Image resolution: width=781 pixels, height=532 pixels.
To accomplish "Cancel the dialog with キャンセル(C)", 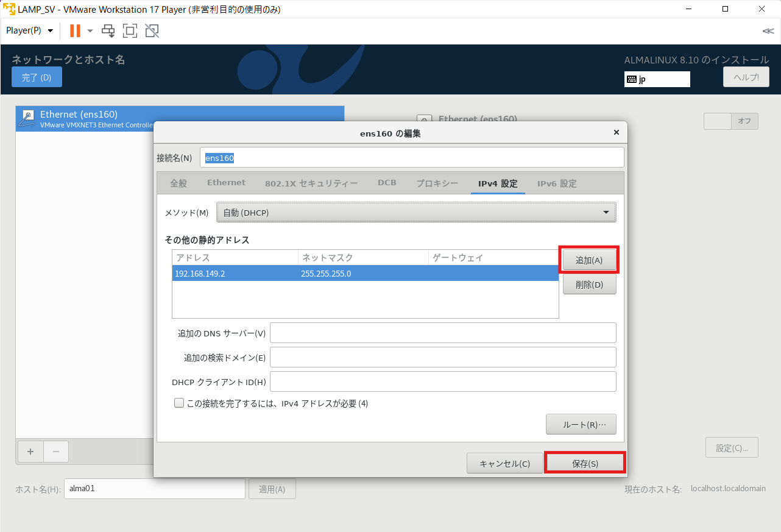I will 505,464.
